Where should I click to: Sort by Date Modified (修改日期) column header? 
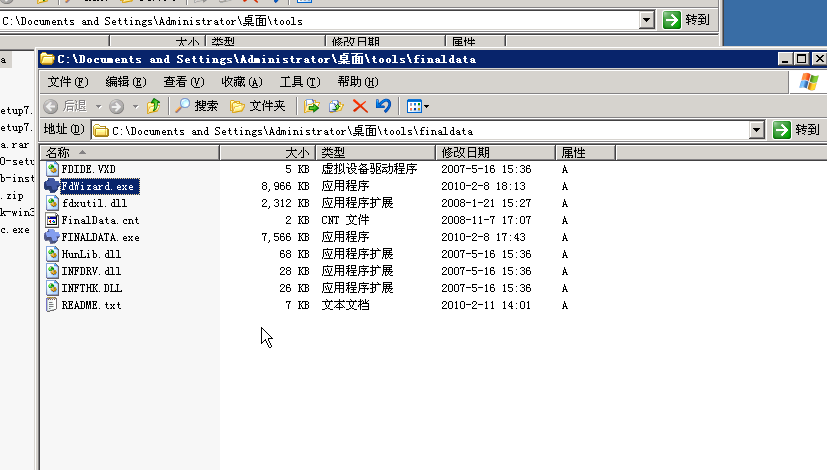[x=495, y=153]
